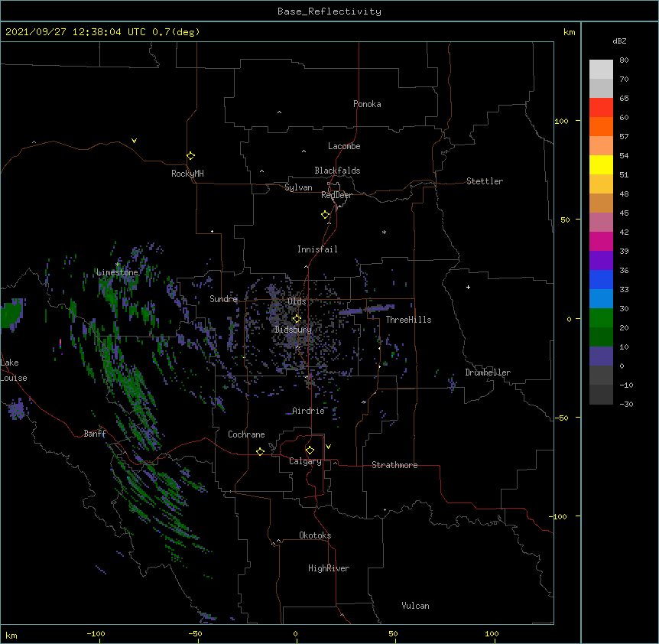Image resolution: width=659 pixels, height=644 pixels.
Task: Click the white asterisk above the Limestone label
Action: click(118, 265)
